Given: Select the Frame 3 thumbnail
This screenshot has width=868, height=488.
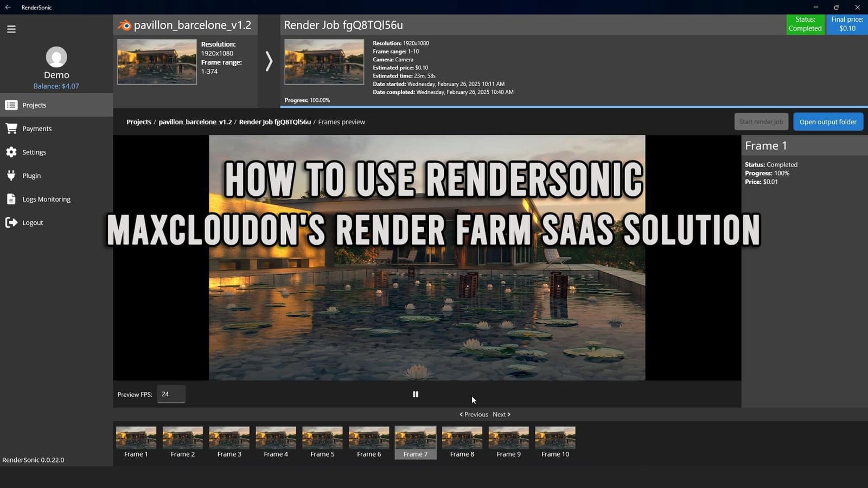Looking at the screenshot, I should [229, 442].
